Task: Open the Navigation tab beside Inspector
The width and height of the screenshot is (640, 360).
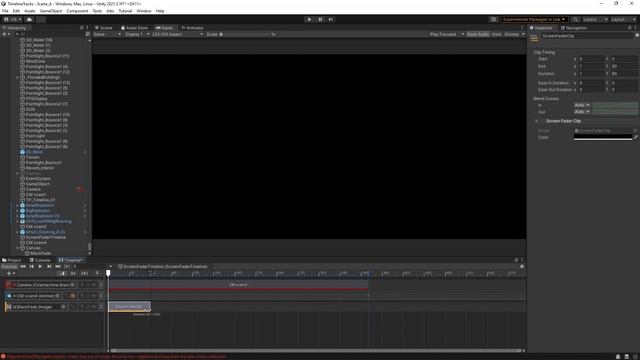Action: point(573,28)
